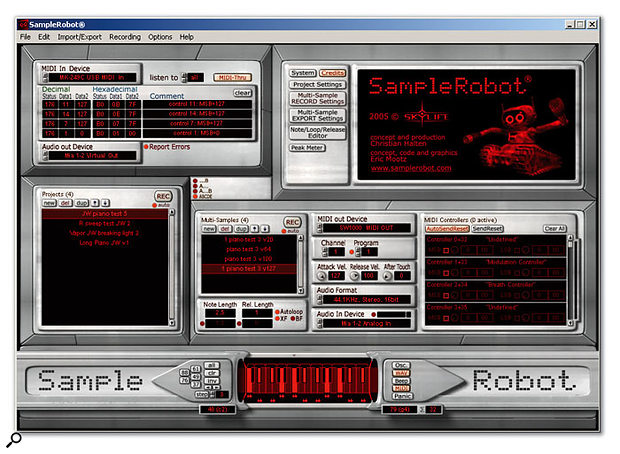The height and width of the screenshot is (454, 620).
Task: Open Multi-Sample RECORD Settings
Action: (x=318, y=98)
